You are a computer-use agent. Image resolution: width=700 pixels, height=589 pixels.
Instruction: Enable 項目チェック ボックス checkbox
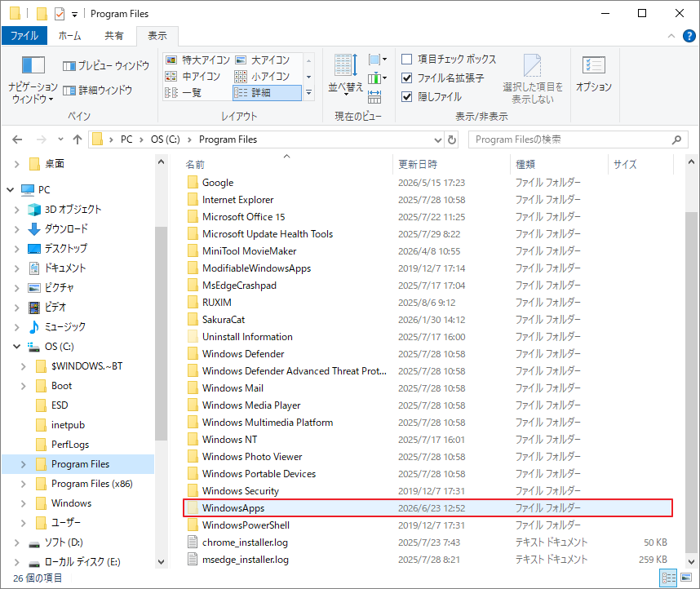pyautogui.click(x=406, y=60)
